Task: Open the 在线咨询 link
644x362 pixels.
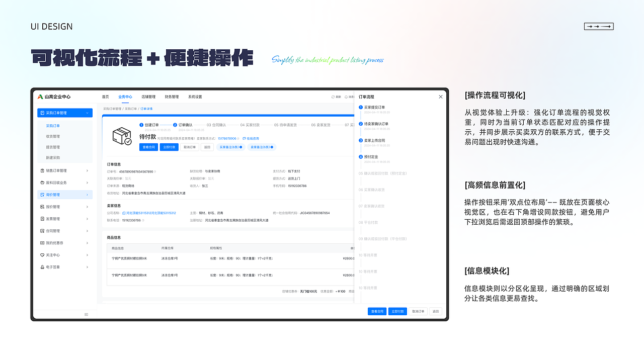Action: [253, 138]
